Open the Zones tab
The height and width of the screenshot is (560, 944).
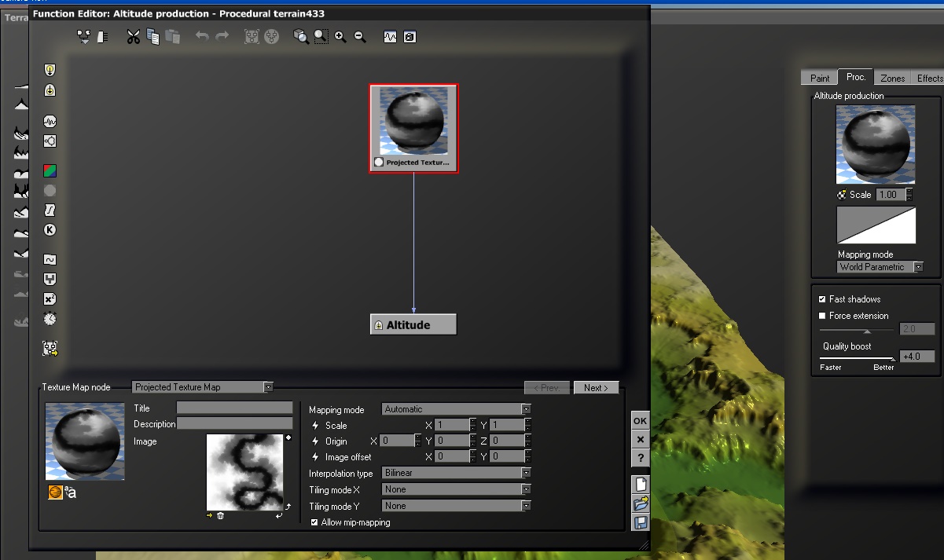click(892, 78)
